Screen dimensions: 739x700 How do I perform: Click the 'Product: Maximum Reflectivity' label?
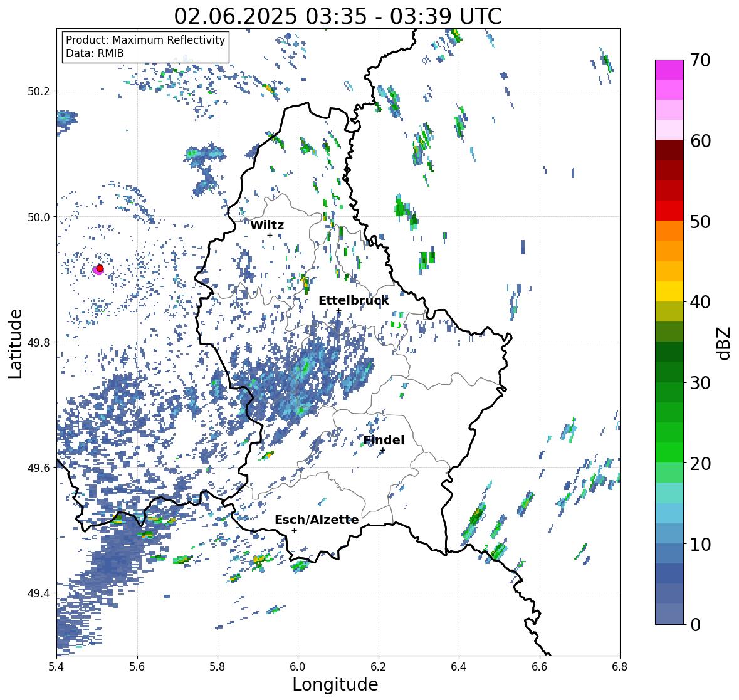coord(145,40)
